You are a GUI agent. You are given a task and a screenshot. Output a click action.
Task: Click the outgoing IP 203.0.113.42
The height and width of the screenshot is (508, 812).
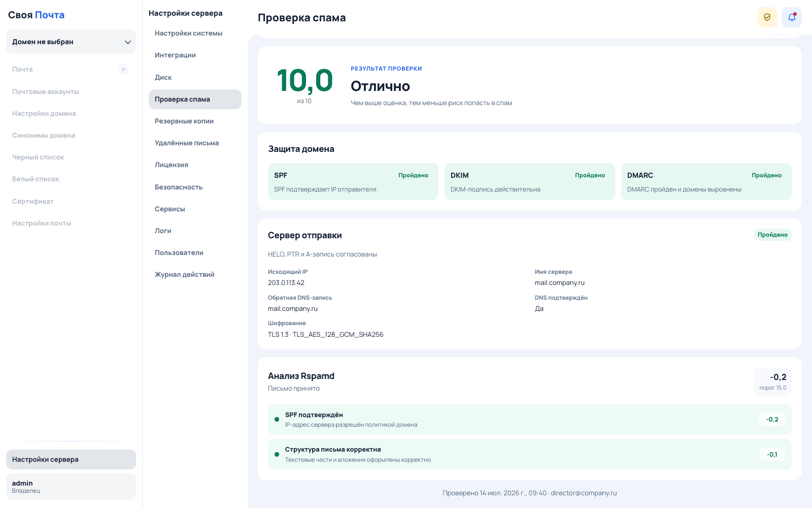286,283
